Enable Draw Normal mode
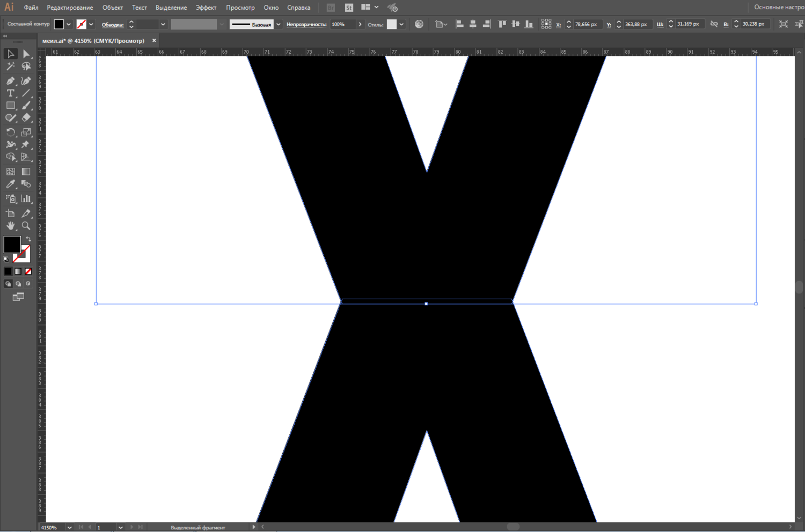The image size is (805, 532). point(8,284)
